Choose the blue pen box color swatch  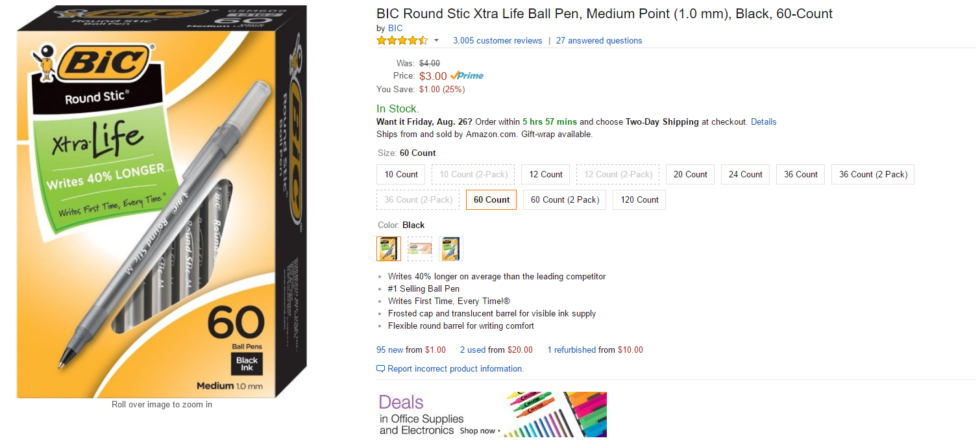click(x=451, y=249)
